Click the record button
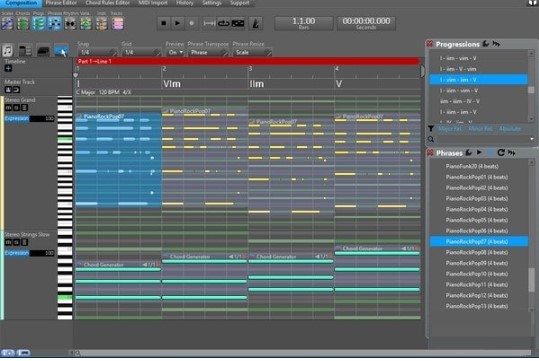The height and width of the screenshot is (361, 539). pos(191,23)
